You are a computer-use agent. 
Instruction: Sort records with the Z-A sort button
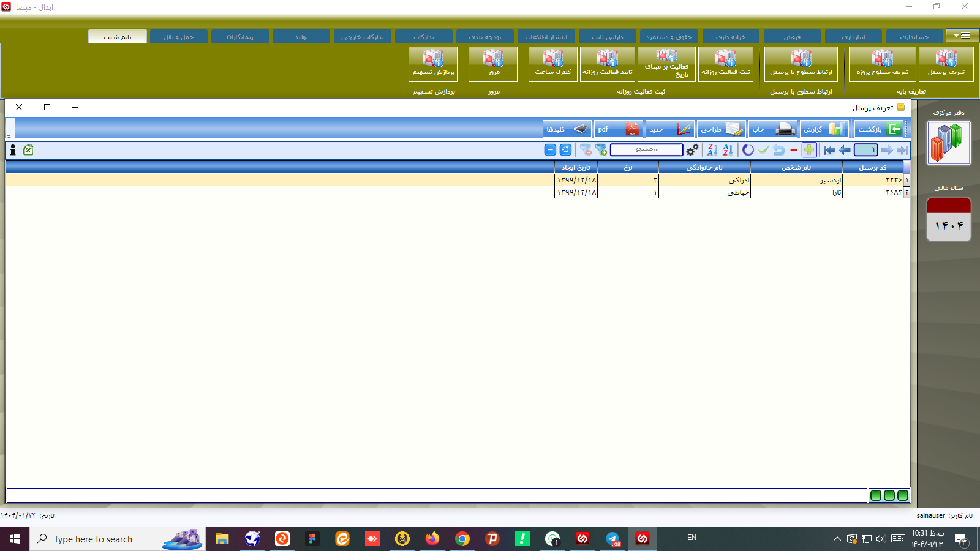(712, 149)
